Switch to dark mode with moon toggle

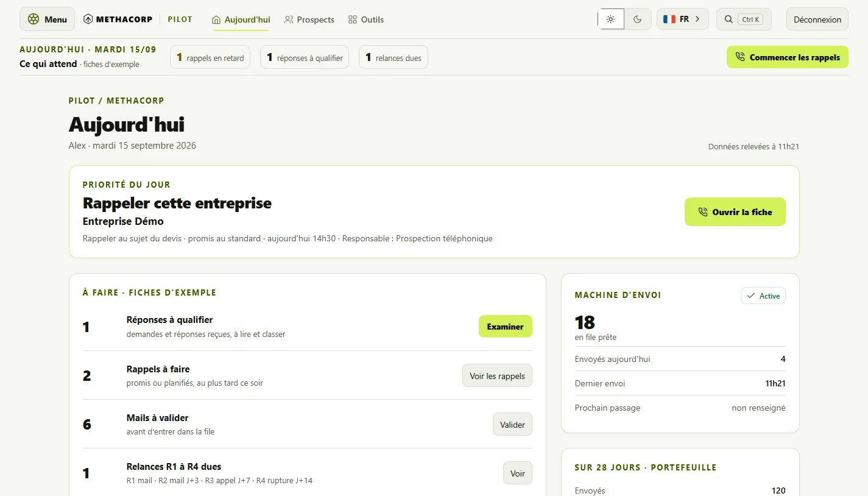(x=638, y=19)
